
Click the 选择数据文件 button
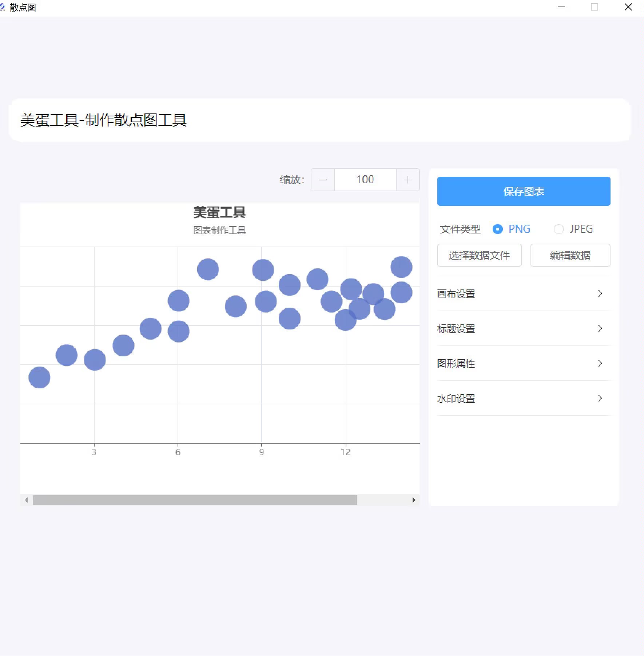[479, 255]
